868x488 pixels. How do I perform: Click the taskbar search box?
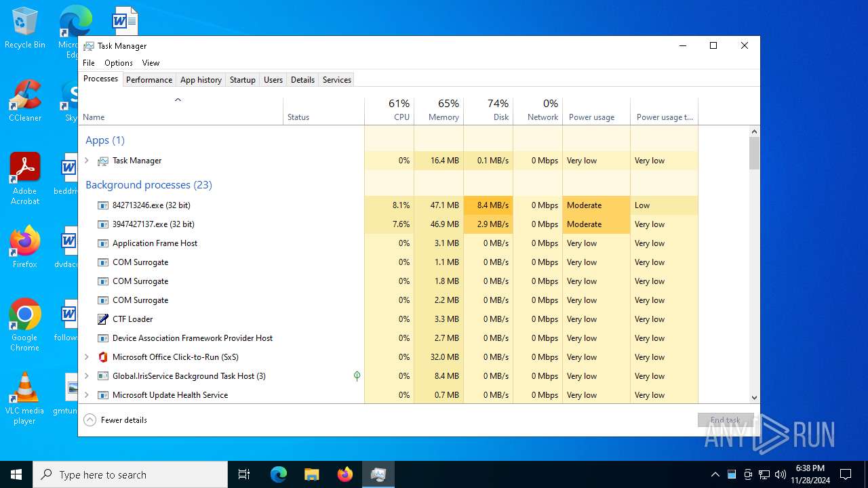point(130,474)
